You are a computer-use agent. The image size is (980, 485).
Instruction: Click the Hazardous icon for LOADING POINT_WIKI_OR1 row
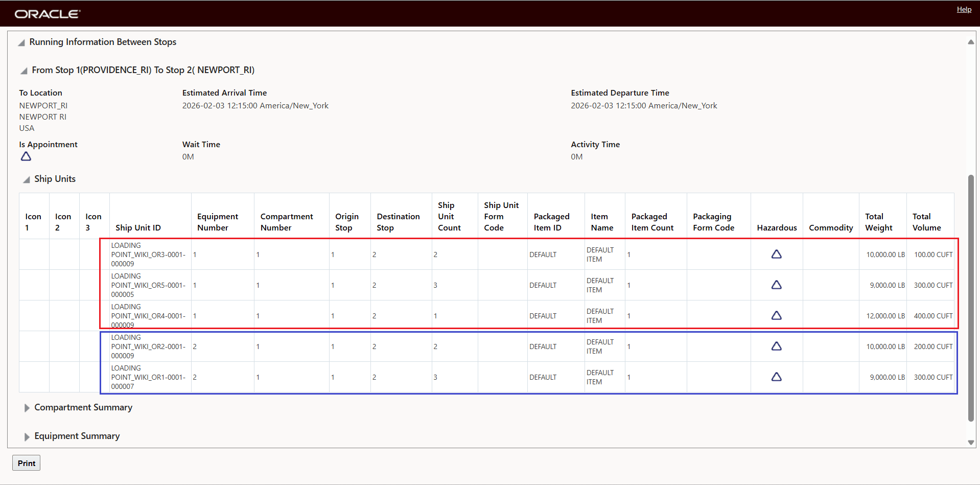coord(776,377)
